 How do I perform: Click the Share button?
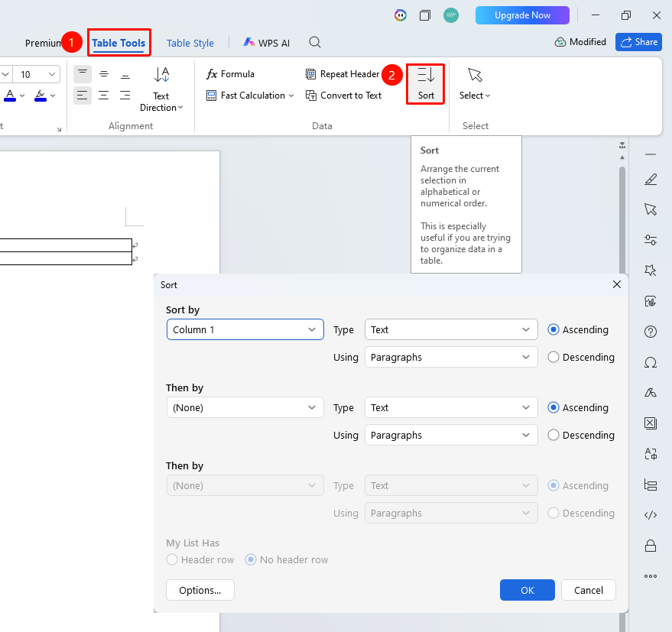[x=638, y=42]
